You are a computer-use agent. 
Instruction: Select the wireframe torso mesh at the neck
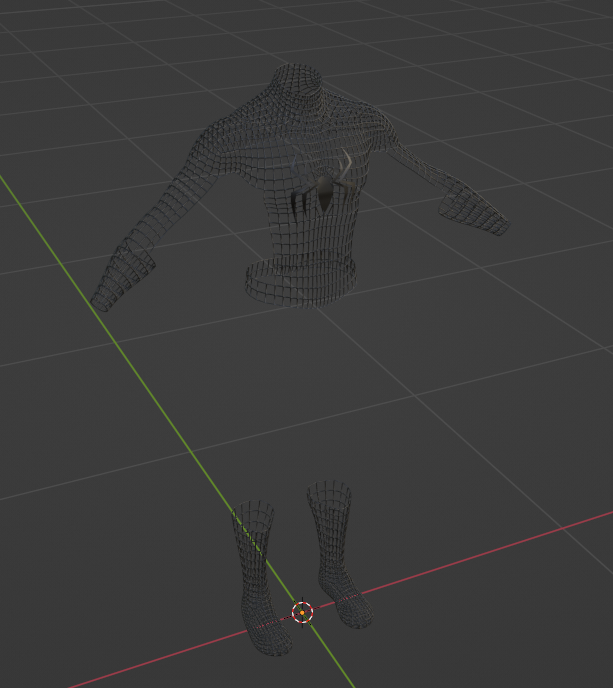coord(300,81)
